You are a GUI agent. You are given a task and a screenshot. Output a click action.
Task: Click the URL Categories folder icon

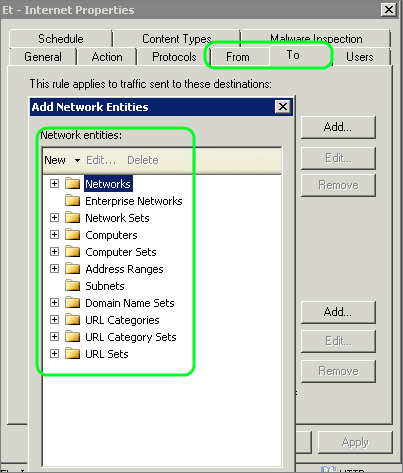(73, 320)
